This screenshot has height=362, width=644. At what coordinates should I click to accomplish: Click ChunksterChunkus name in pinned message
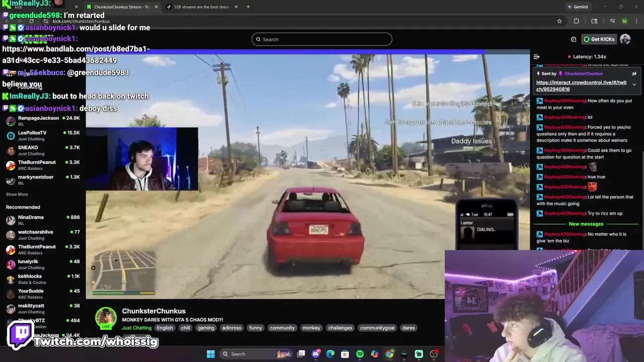click(583, 74)
